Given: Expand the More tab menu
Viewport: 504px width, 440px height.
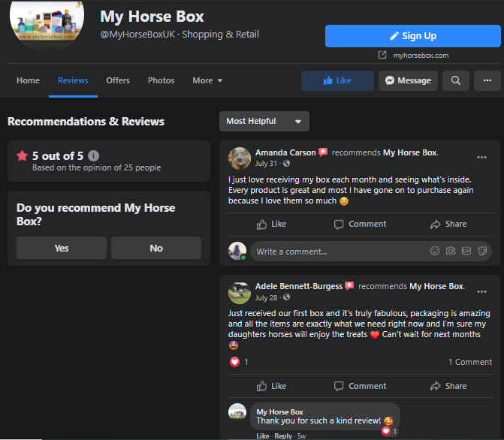Looking at the screenshot, I should tap(207, 80).
